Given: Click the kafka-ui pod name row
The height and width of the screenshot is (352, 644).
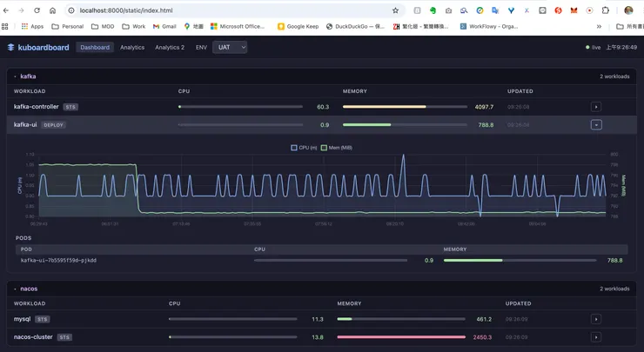Looking at the screenshot, I should tap(59, 260).
